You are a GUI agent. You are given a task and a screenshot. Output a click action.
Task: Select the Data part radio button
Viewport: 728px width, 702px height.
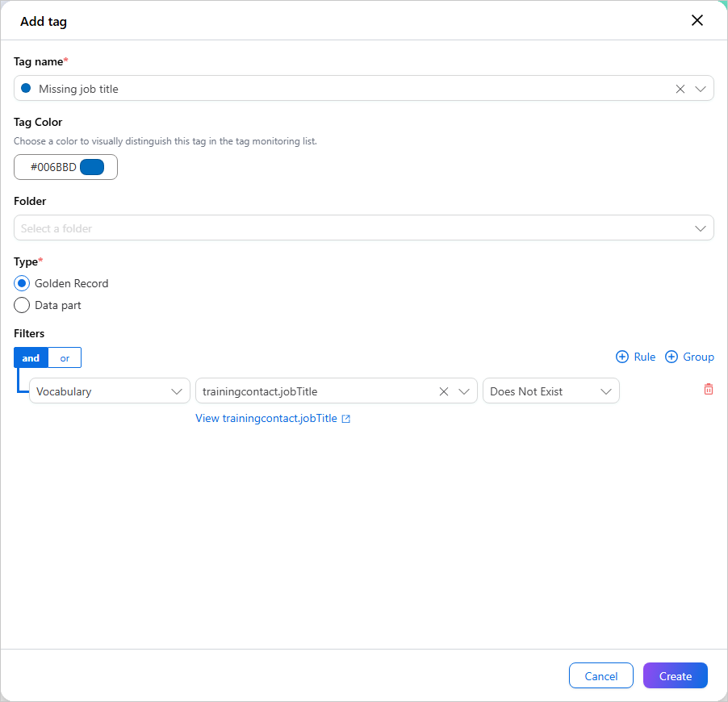click(x=22, y=305)
